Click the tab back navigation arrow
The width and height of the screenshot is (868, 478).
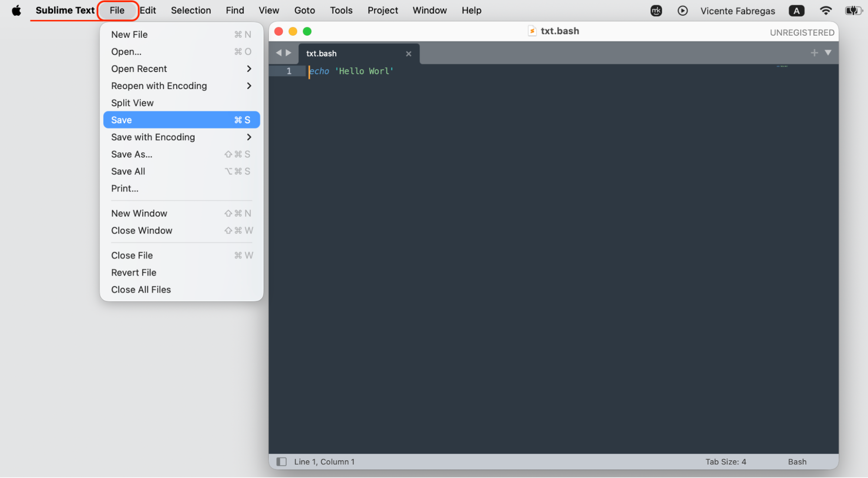279,53
